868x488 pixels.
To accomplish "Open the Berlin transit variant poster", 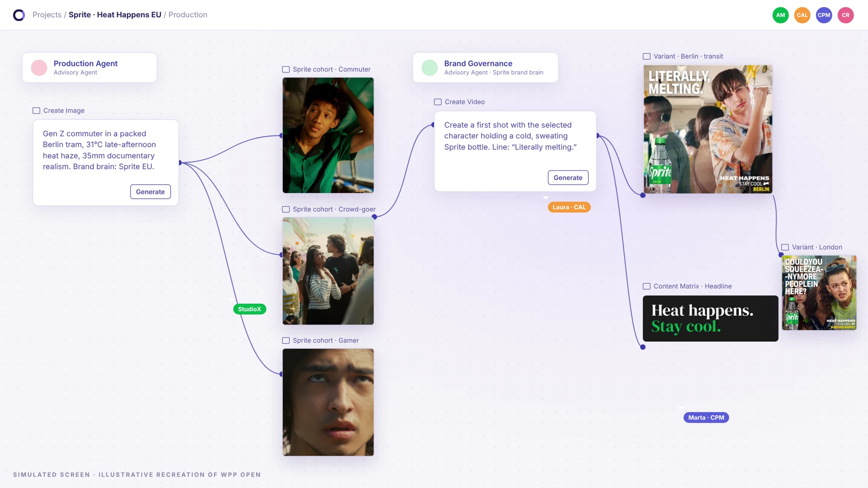I will (708, 129).
